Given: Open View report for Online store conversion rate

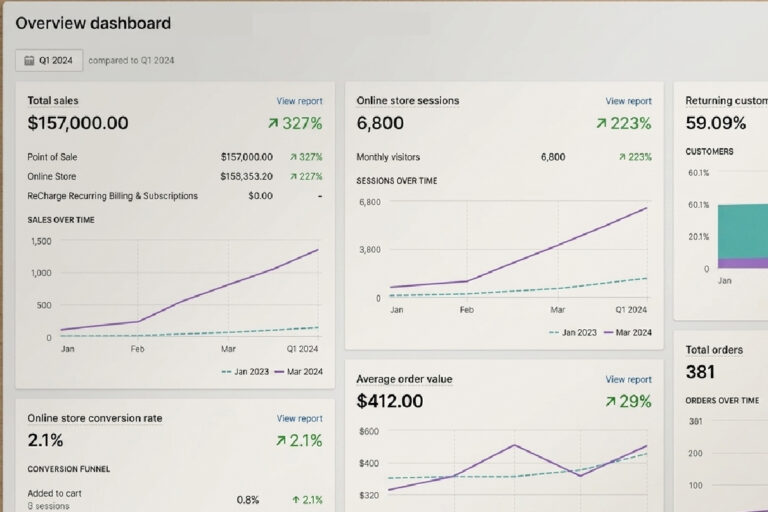Looking at the screenshot, I should (x=299, y=418).
